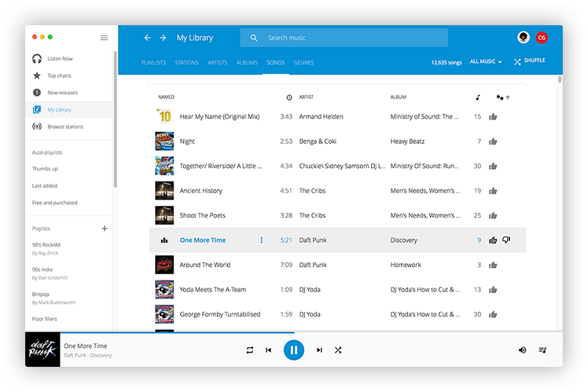588x392 pixels.
Task: Sort by the NAMED column header
Action: pos(166,97)
